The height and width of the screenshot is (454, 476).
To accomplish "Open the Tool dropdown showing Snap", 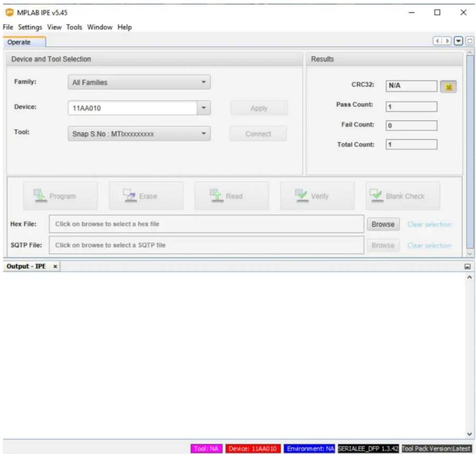I will (x=139, y=134).
